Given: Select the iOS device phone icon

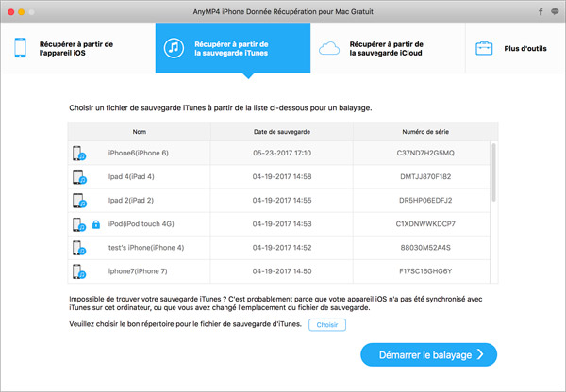Looking at the screenshot, I should point(20,48).
